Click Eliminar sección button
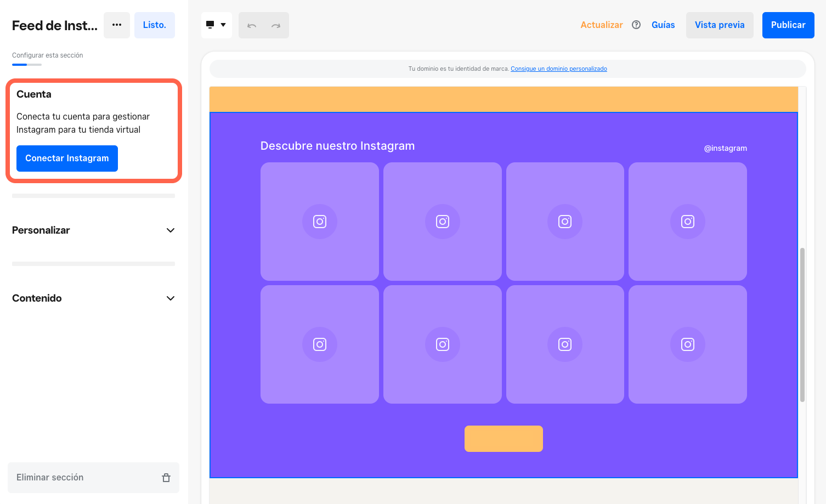The height and width of the screenshot is (504, 826). click(x=93, y=478)
